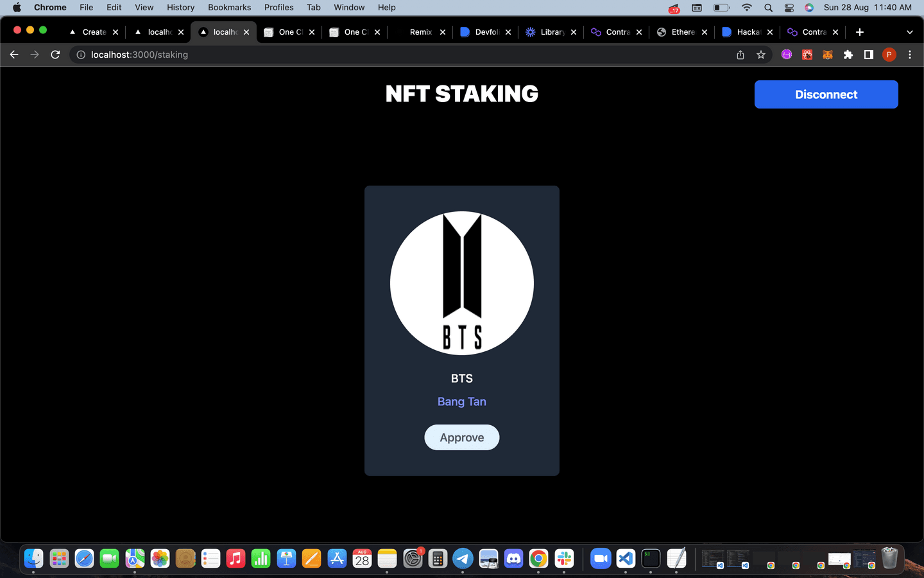Launch Discord from the dock

513,559
